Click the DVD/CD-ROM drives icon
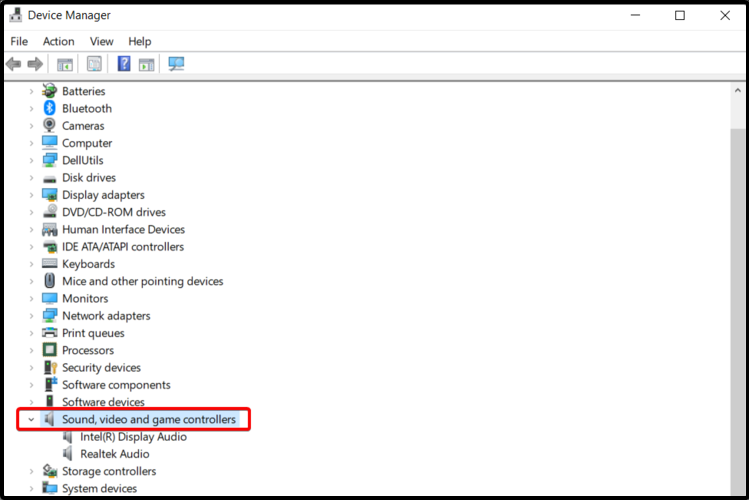Viewport: 749px width, 500px height. [49, 212]
